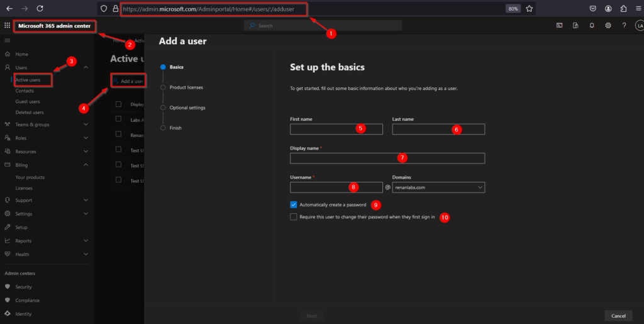This screenshot has height=324, width=644.
Task: Click the admin center Search box
Action: click(x=323, y=25)
